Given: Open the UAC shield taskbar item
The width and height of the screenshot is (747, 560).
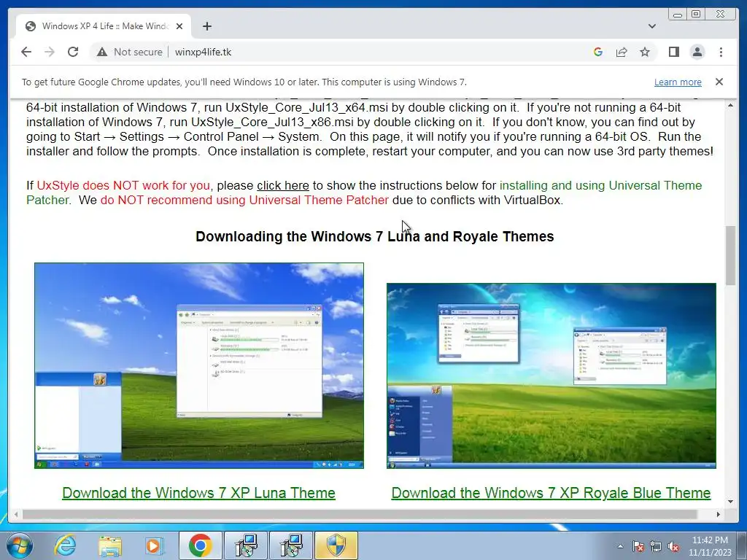Looking at the screenshot, I should pos(336,545).
